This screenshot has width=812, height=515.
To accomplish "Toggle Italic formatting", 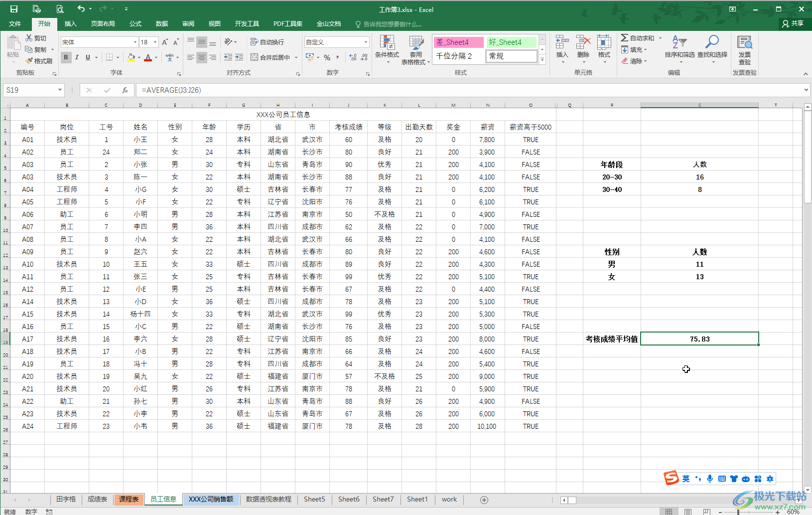I will click(x=77, y=57).
